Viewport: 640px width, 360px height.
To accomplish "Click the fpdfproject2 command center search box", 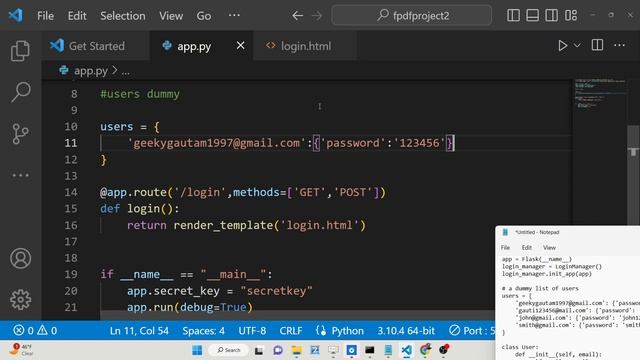I will 412,16.
